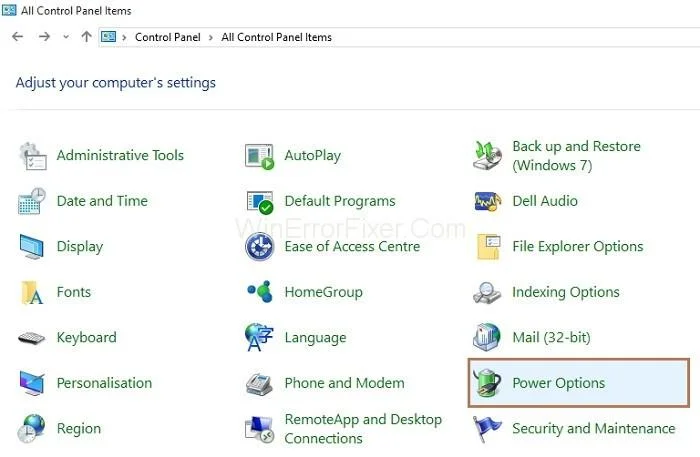Open Personalisation link
This screenshot has height=457, width=700.
pos(104,383)
